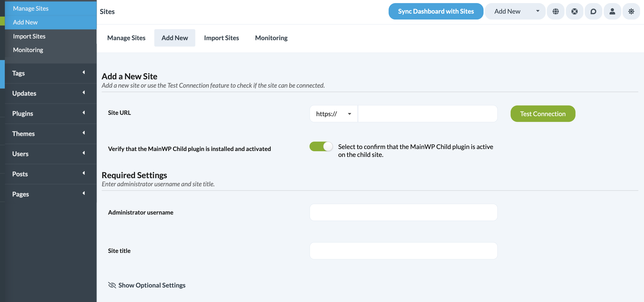Viewport: 644px width, 302px height.
Task: Click the user profile icon
Action: point(612,11)
